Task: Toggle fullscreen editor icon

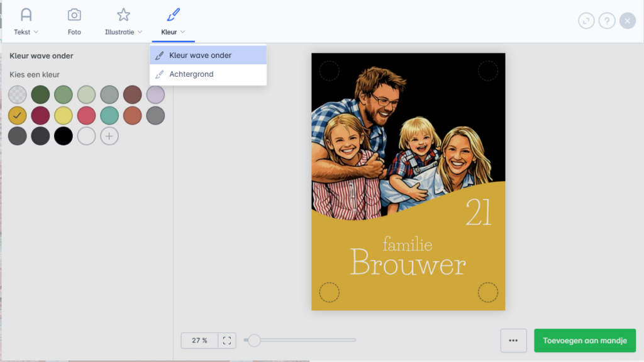Action: tap(586, 21)
